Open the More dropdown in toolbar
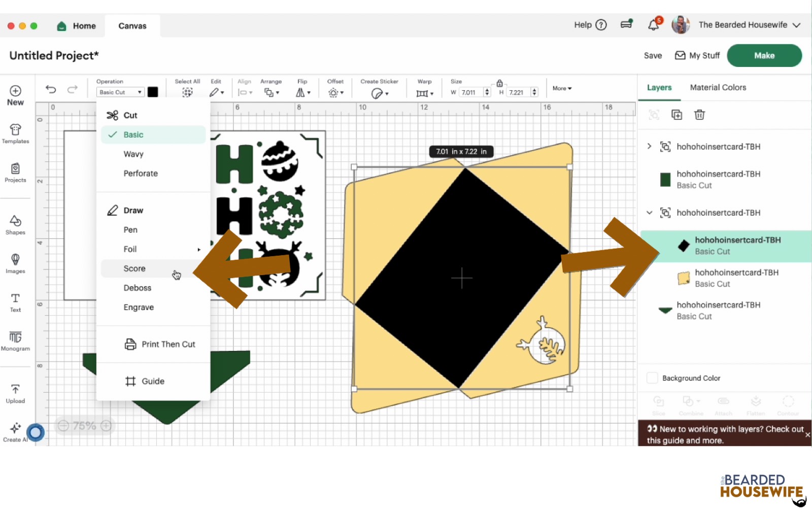Viewport: 812px width, 516px height. (x=562, y=88)
